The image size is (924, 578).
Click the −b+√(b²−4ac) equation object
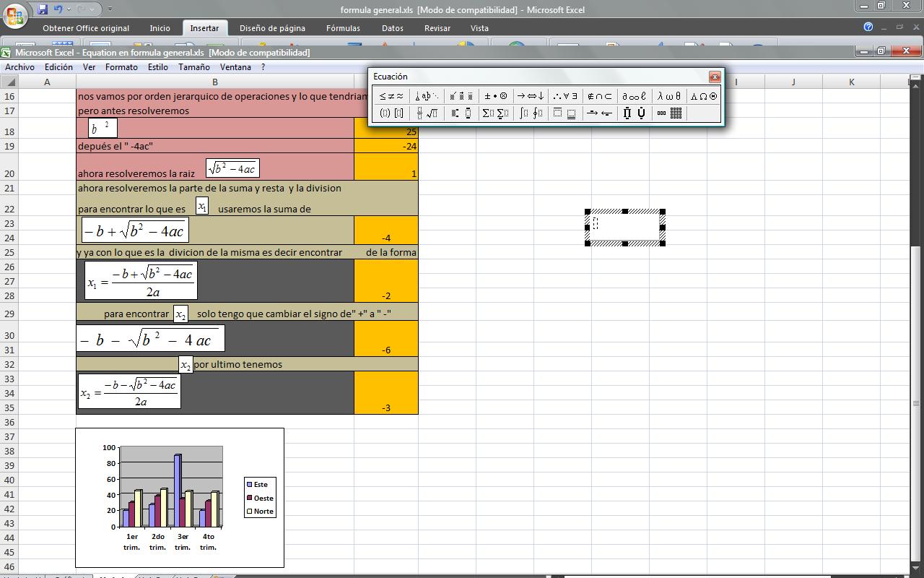pyautogui.click(x=135, y=230)
